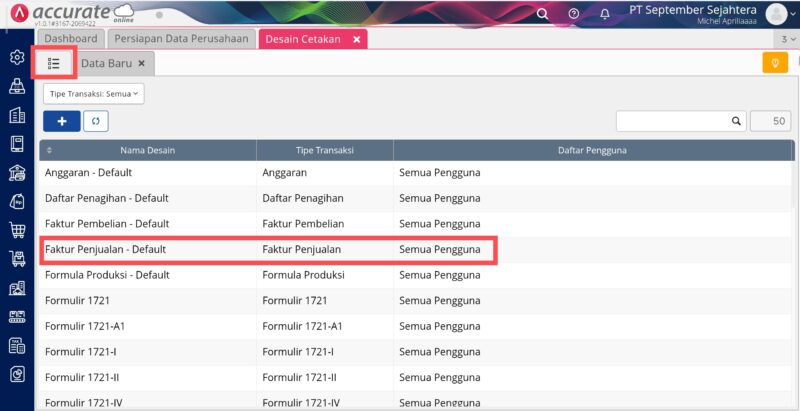Expand the Tipe Transaksi: Semua filter dropdown
Image resolution: width=800 pixels, height=411 pixels.
(x=93, y=93)
